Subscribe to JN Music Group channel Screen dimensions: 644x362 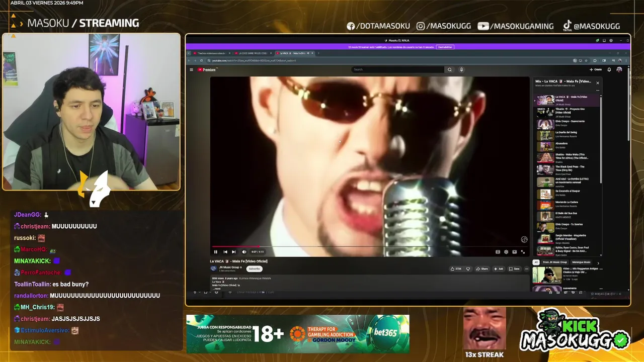(255, 268)
